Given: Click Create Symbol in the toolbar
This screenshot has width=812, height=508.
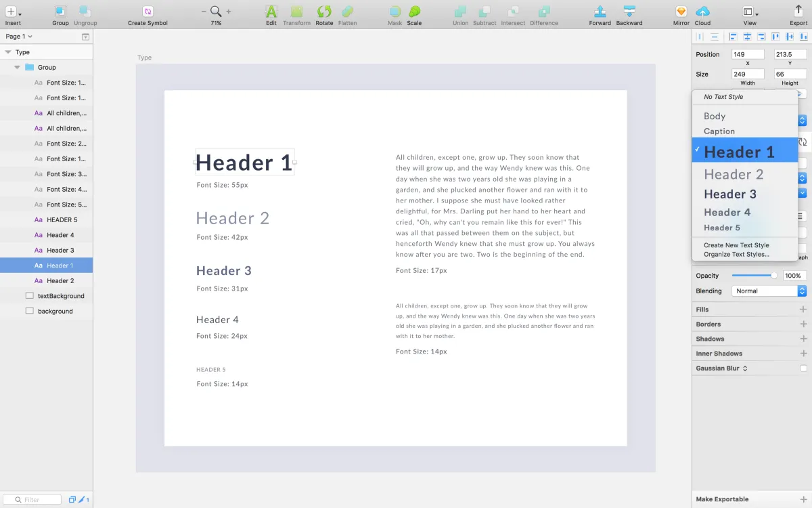Looking at the screenshot, I should (147, 14).
